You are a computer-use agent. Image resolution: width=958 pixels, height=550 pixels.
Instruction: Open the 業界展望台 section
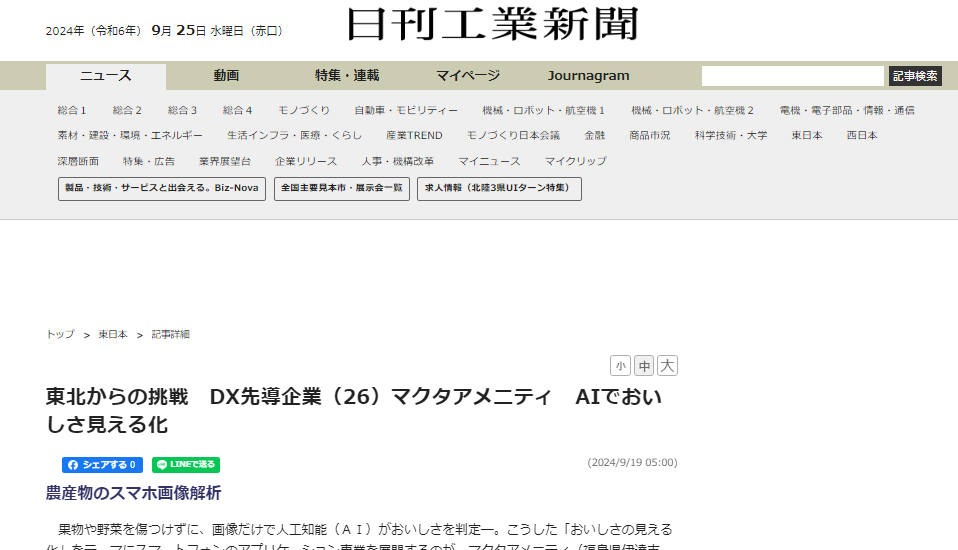pos(225,161)
